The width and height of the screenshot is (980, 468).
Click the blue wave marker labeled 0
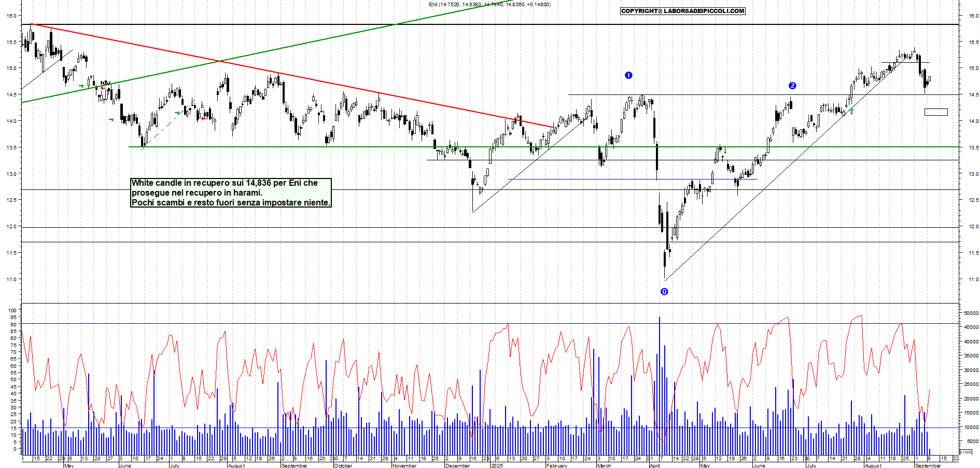664,292
